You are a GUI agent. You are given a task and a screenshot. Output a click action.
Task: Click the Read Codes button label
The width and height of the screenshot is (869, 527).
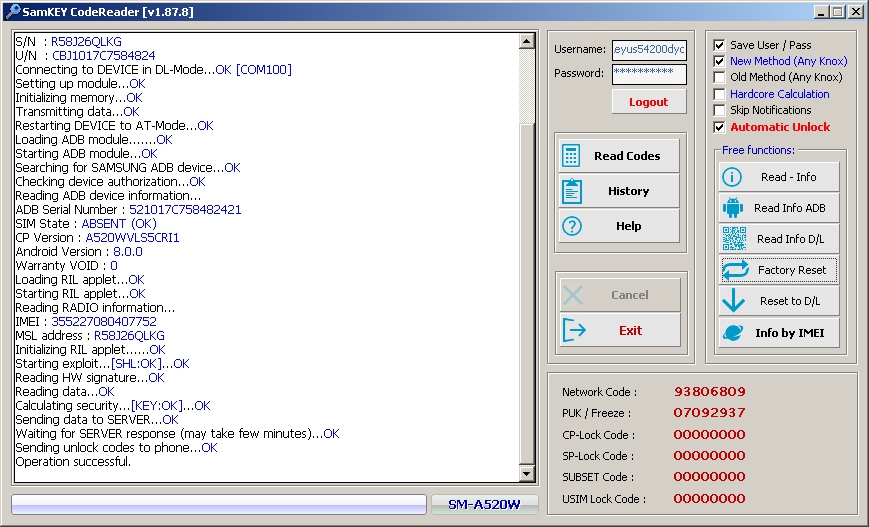(627, 156)
